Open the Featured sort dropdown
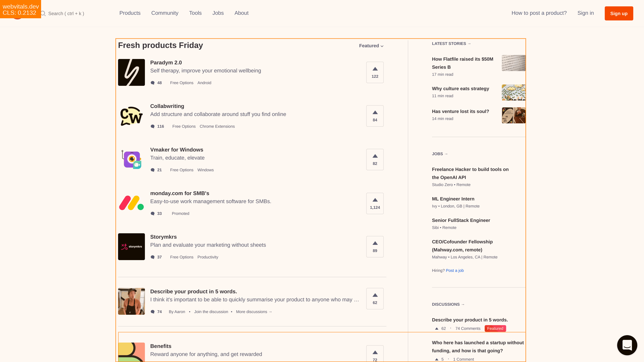This screenshot has height=362, width=644. tap(371, 46)
